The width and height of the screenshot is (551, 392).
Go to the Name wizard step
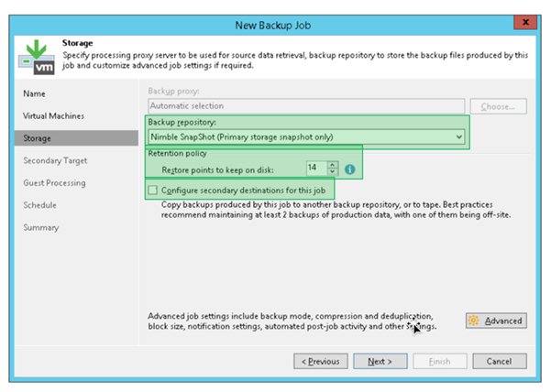pyautogui.click(x=34, y=93)
